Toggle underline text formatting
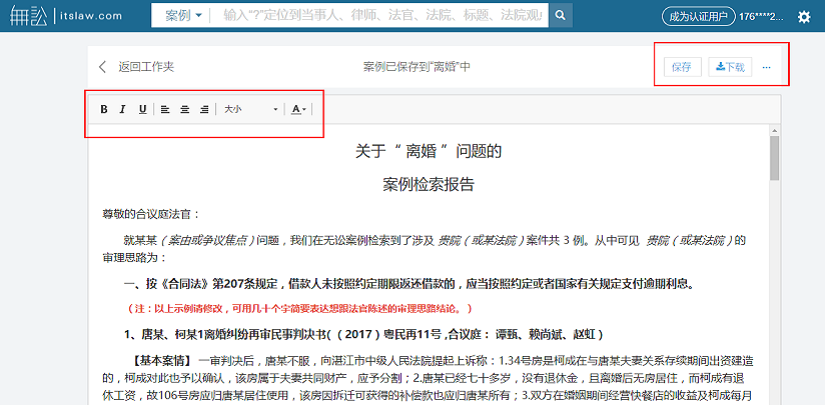This screenshot has height=405, width=825. pyautogui.click(x=142, y=109)
